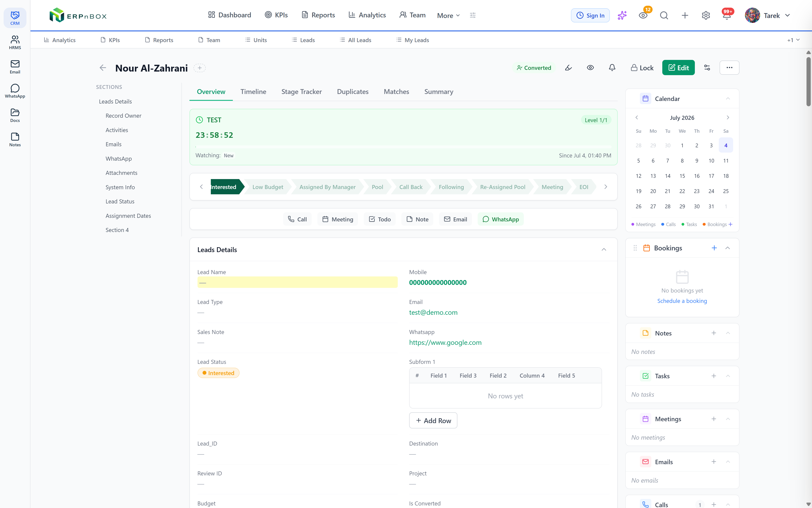Collapse the Notes panel
The height and width of the screenshot is (508, 812).
(728, 333)
